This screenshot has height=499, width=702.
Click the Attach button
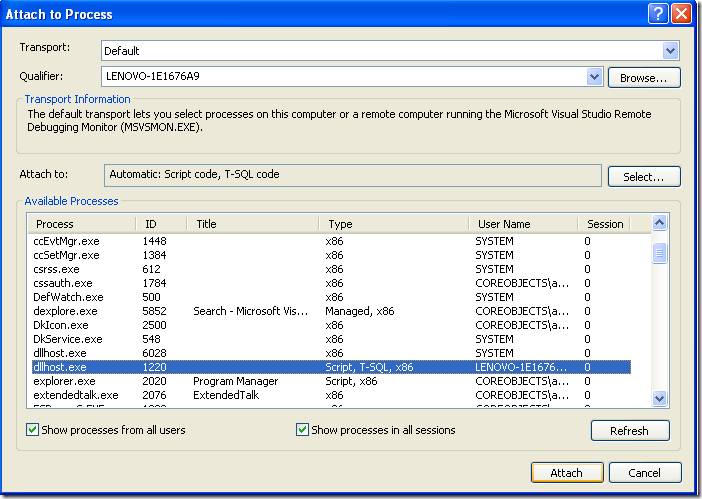pos(567,473)
